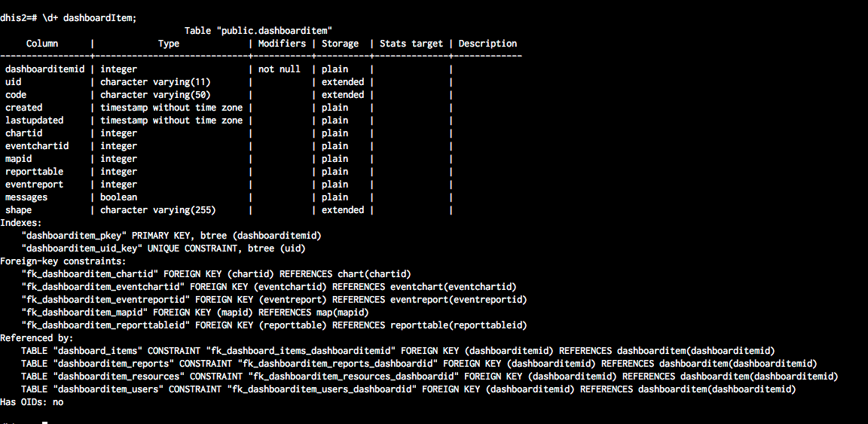Click the Modifiers column header

[282, 44]
